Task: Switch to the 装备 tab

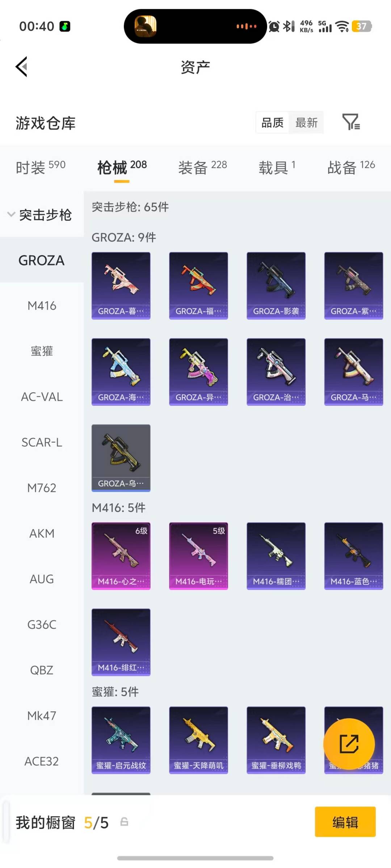Action: 202,167
